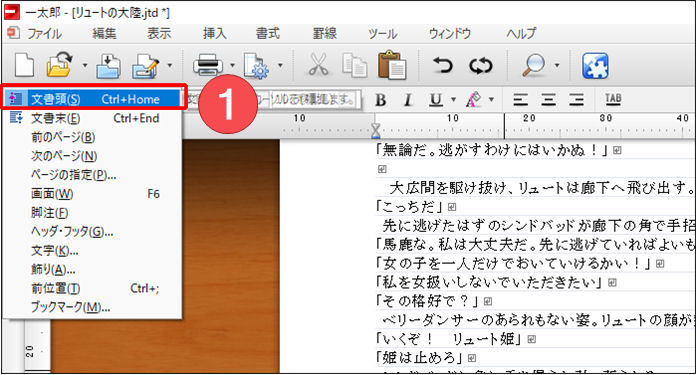Expand the text decoration dropdown arrow

pos(491,100)
